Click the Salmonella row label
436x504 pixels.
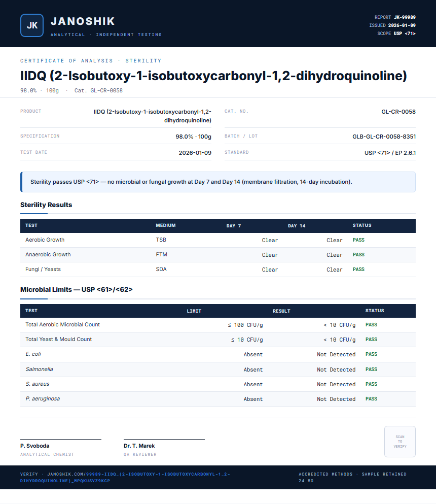pyautogui.click(x=39, y=369)
